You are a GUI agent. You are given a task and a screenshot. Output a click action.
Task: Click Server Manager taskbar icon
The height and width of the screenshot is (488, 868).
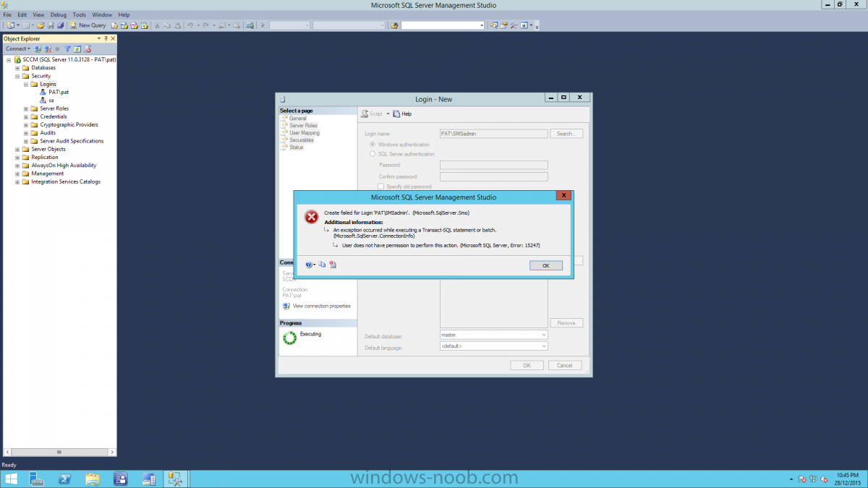[x=36, y=479]
